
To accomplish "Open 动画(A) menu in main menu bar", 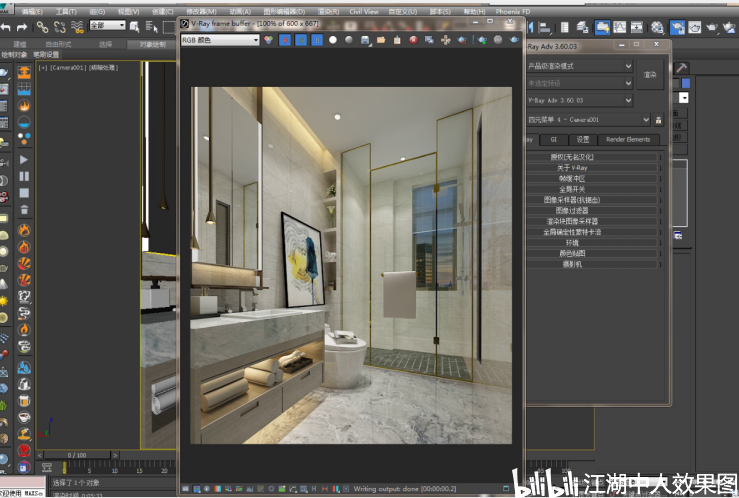I will [240, 11].
